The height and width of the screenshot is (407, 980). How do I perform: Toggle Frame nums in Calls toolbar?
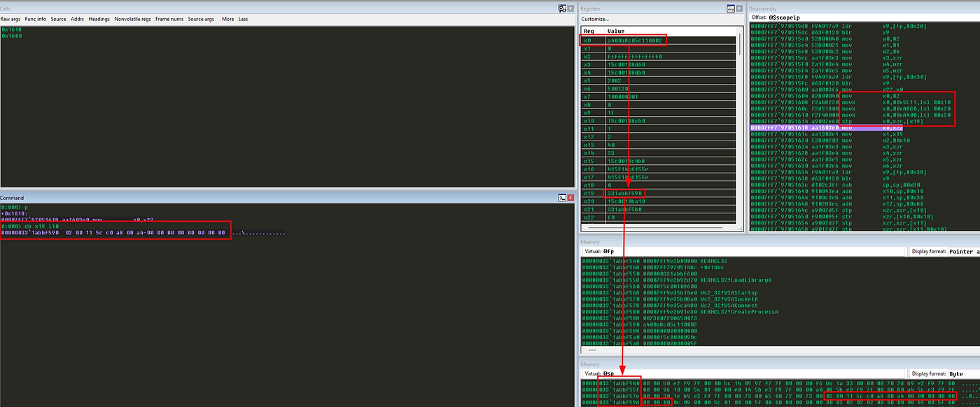(170, 19)
